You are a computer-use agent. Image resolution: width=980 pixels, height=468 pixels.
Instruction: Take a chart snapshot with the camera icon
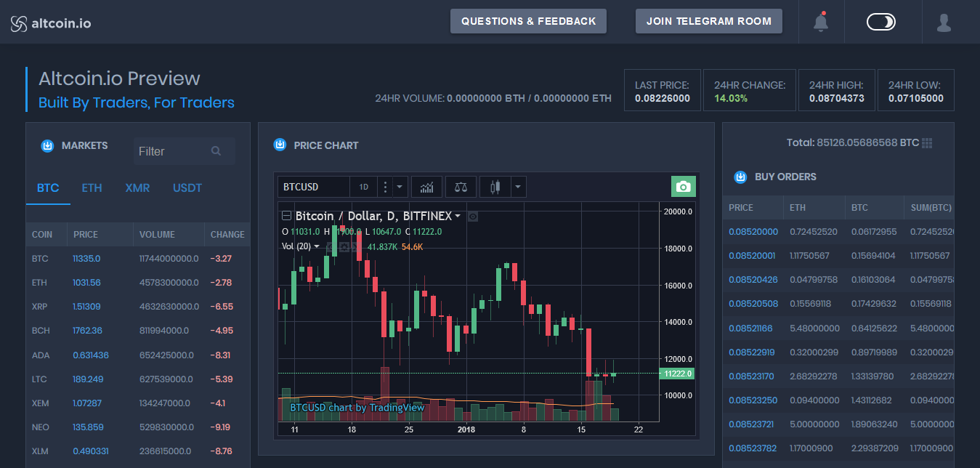click(x=683, y=187)
